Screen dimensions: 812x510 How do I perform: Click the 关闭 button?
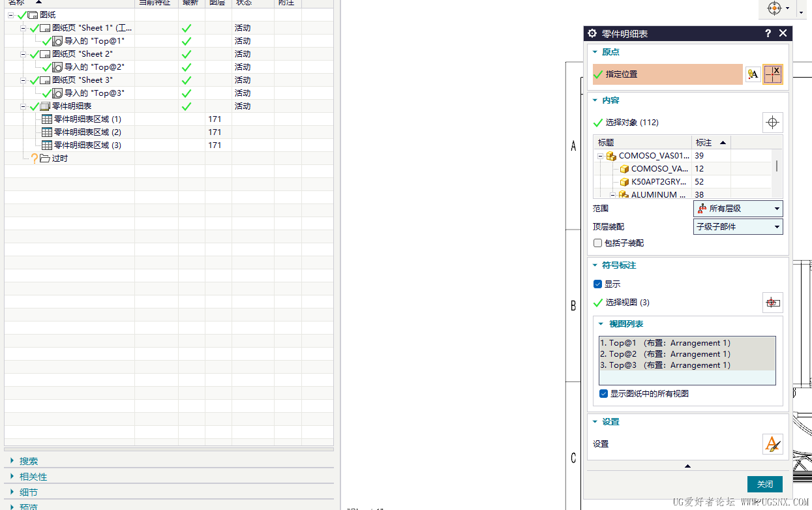pyautogui.click(x=764, y=484)
